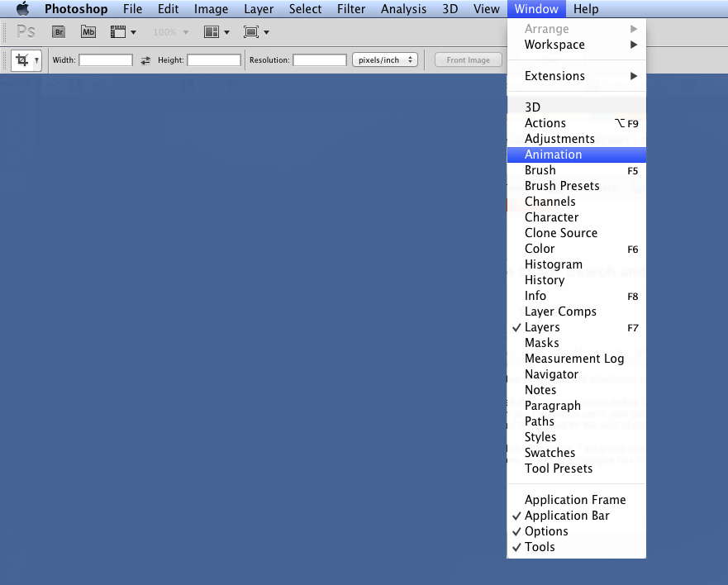Show the Character panel
The image size is (728, 585).
[x=577, y=217]
